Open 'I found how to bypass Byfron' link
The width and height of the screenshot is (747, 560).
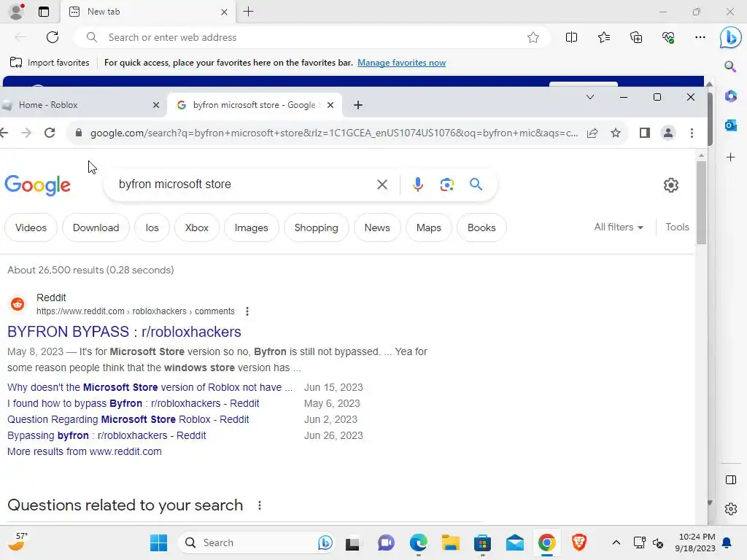(133, 403)
